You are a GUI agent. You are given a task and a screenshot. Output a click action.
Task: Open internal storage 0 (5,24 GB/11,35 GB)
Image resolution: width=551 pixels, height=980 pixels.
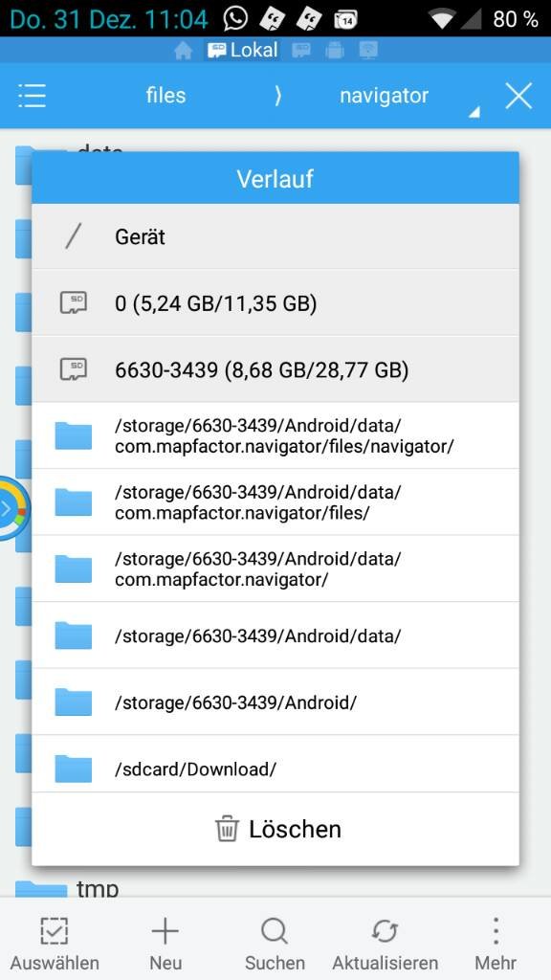click(275, 303)
